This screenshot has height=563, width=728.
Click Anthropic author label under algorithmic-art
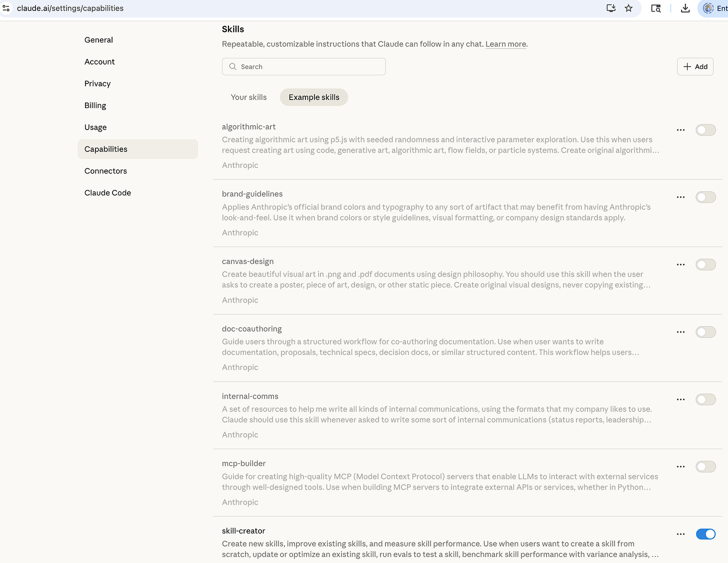tap(240, 165)
